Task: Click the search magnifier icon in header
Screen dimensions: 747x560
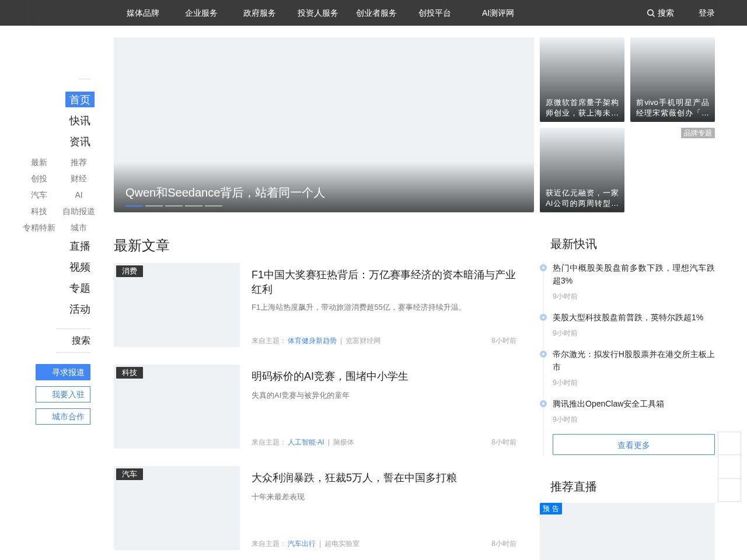Action: coord(651,13)
